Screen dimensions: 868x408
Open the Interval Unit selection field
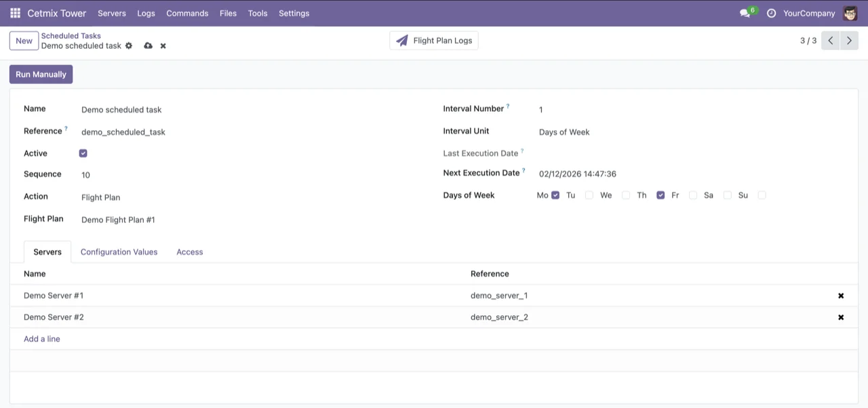tap(564, 131)
